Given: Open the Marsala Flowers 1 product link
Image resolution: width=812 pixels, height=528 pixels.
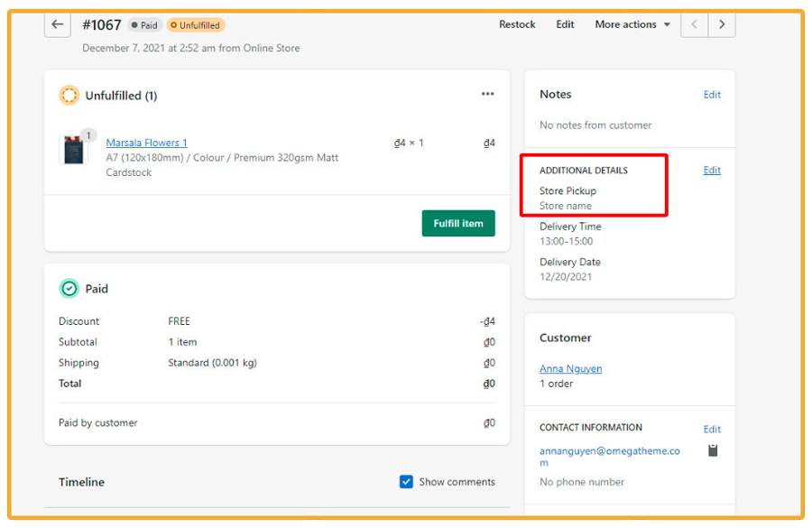Looking at the screenshot, I should tap(146, 143).
